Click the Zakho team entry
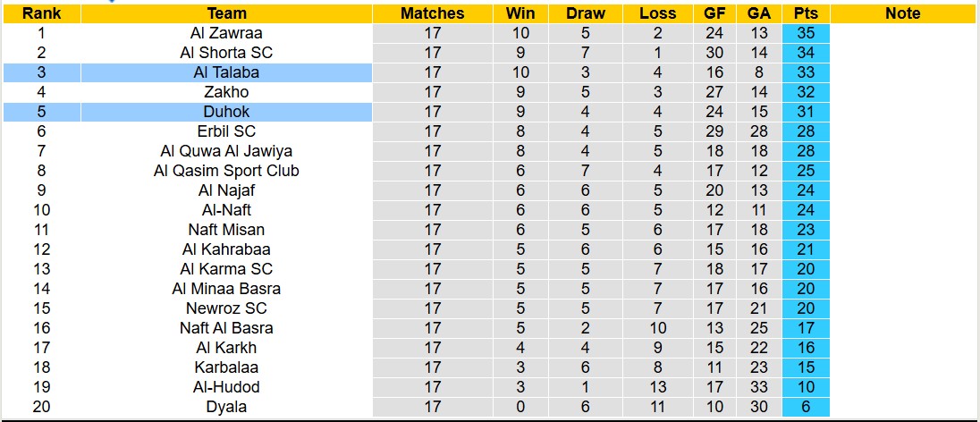 (x=226, y=92)
